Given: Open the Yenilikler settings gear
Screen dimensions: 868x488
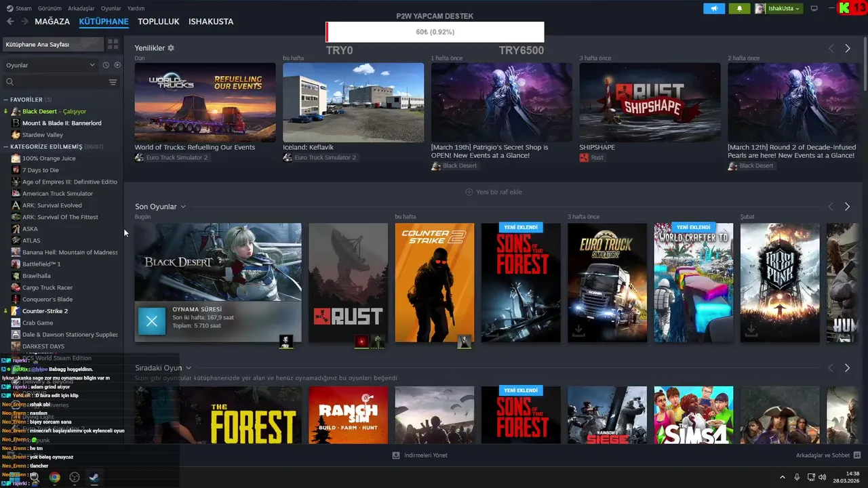Looking at the screenshot, I should coord(171,48).
